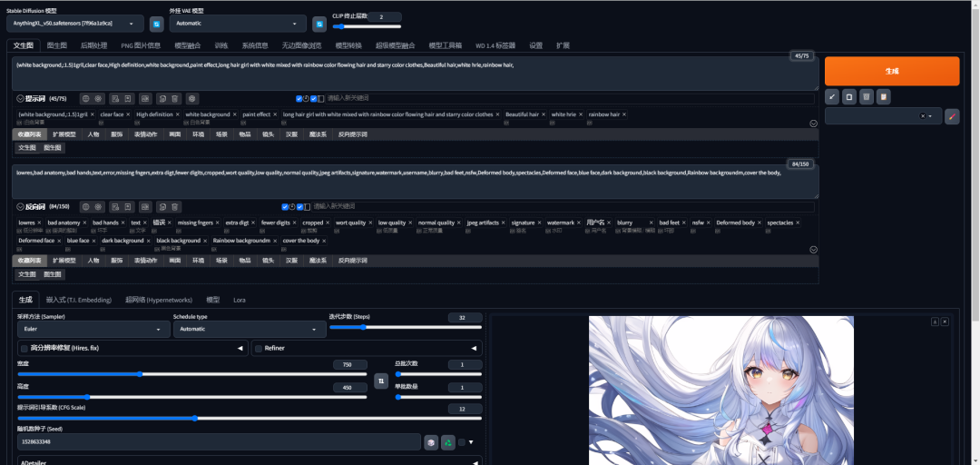Click the trash icon in the 反向词 toolbar
Image resolution: width=980 pixels, height=465 pixels.
click(x=175, y=206)
